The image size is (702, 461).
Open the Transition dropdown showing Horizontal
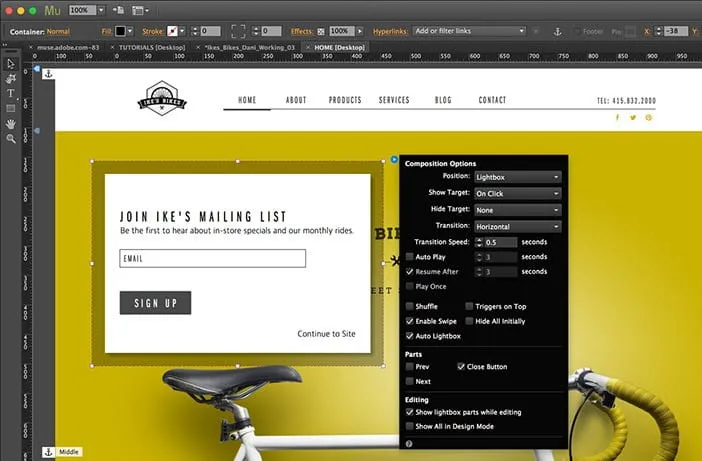pos(518,227)
